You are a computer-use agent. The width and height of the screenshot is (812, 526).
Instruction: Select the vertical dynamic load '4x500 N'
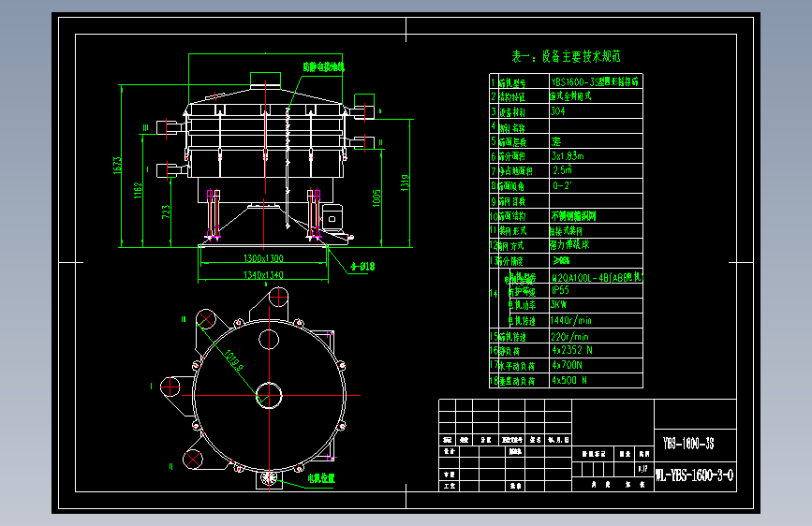tap(569, 380)
